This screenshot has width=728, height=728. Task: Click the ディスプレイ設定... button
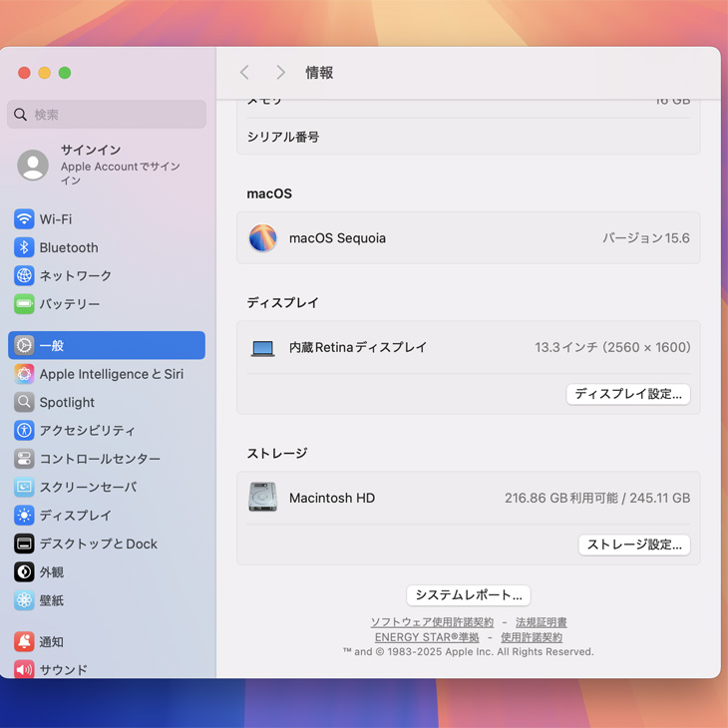[628, 394]
